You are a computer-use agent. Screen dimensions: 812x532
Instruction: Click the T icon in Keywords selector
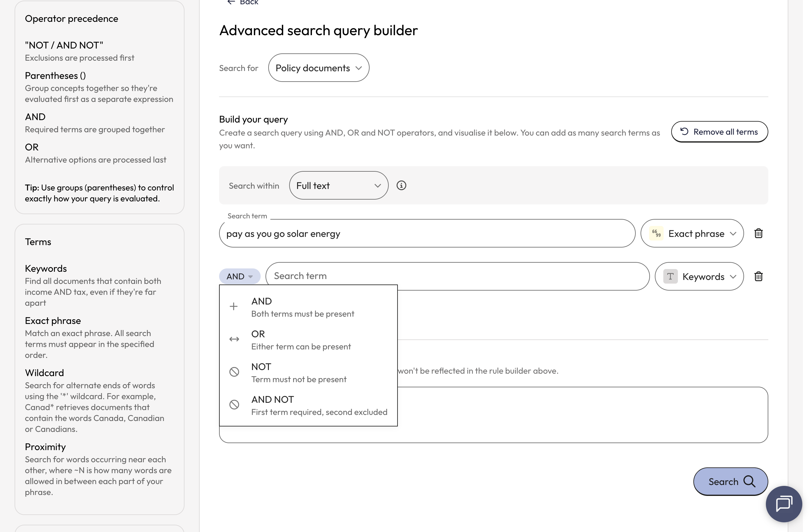pyautogui.click(x=670, y=276)
